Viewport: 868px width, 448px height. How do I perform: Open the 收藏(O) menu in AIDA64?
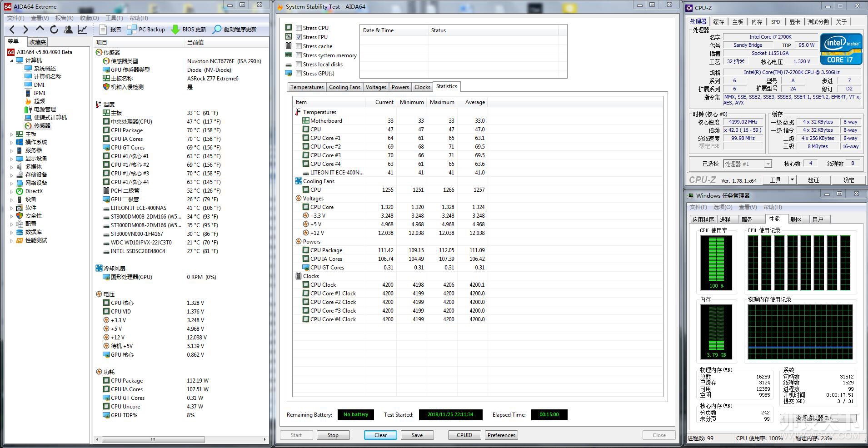pyautogui.click(x=89, y=18)
